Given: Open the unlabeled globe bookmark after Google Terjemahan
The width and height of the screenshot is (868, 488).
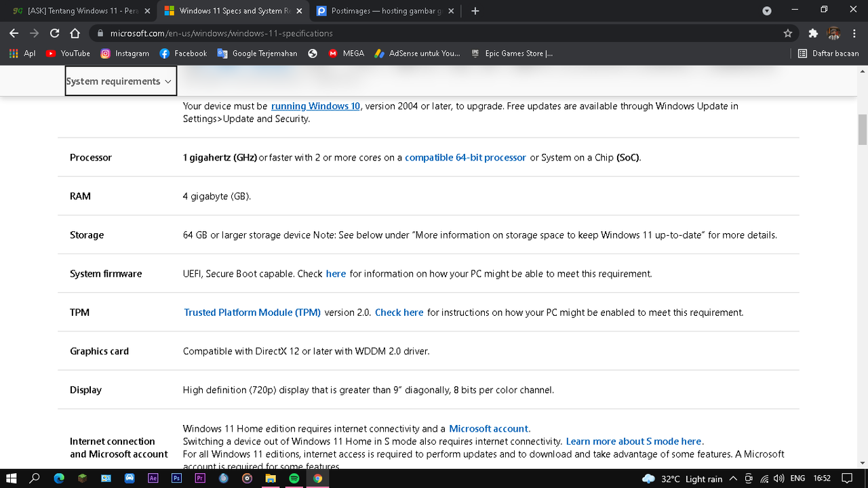Looking at the screenshot, I should (x=313, y=53).
